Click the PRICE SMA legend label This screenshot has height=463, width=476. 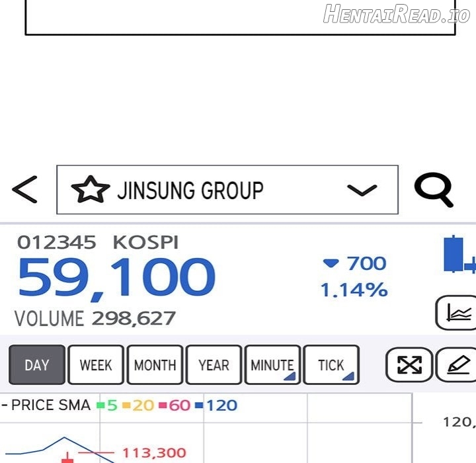[51, 405]
